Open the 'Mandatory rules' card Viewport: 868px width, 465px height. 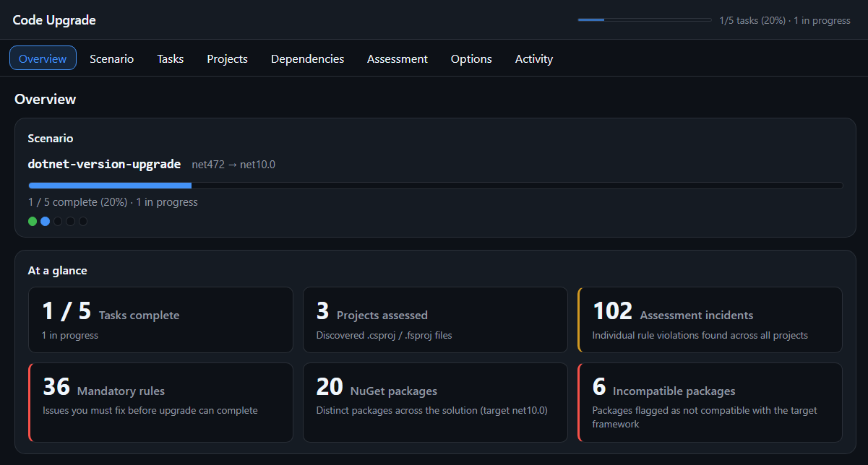[x=160, y=402]
